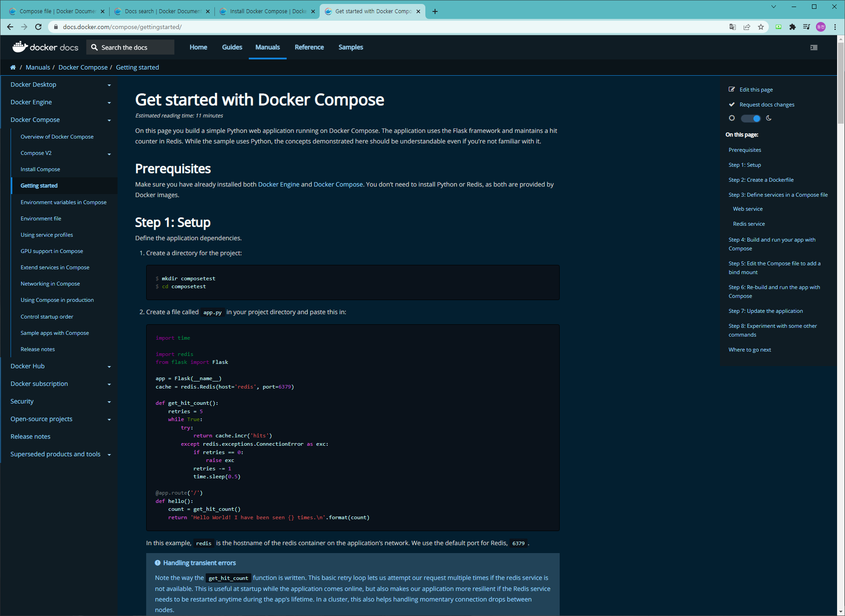845x616 pixels.
Task: Click the green extension icon in toolbar
Action: (779, 27)
